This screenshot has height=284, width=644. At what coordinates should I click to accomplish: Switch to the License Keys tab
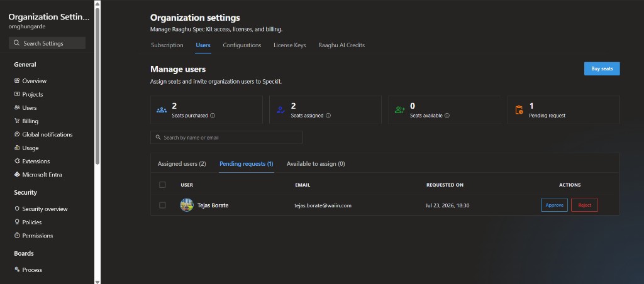click(289, 45)
